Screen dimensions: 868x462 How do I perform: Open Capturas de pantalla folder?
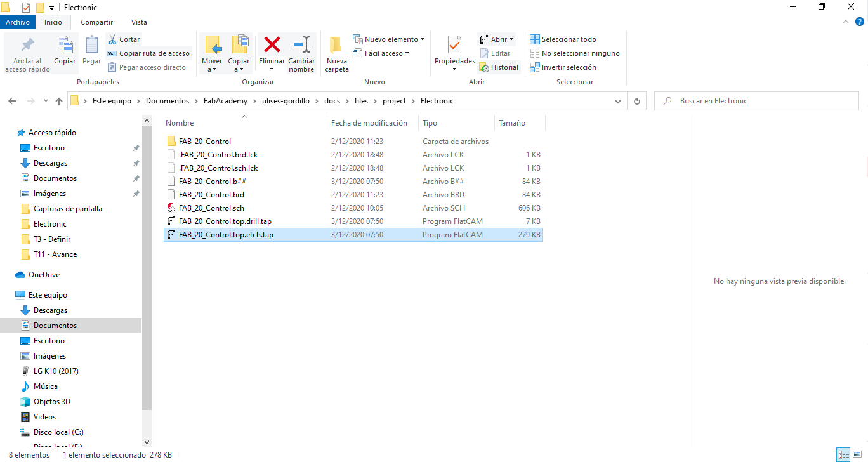67,209
